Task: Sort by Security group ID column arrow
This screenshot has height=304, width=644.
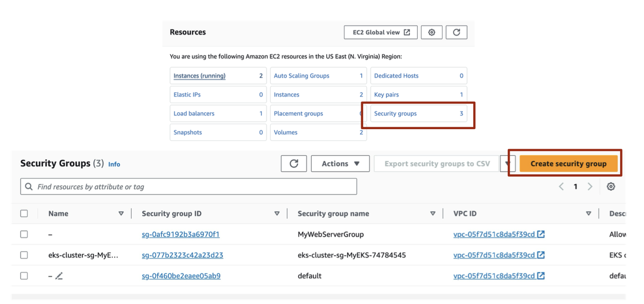Action: [x=277, y=214]
